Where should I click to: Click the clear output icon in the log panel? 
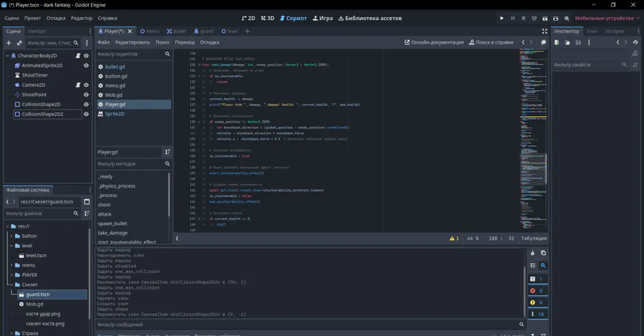point(532,253)
